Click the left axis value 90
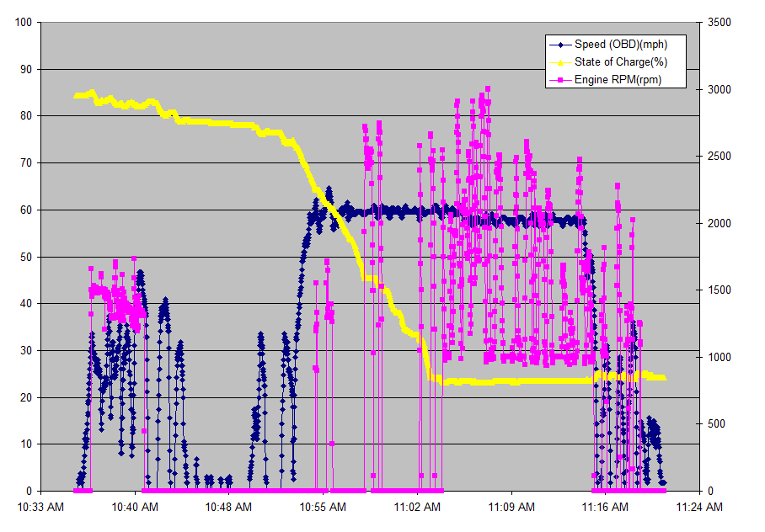765x532 pixels. click(26, 69)
